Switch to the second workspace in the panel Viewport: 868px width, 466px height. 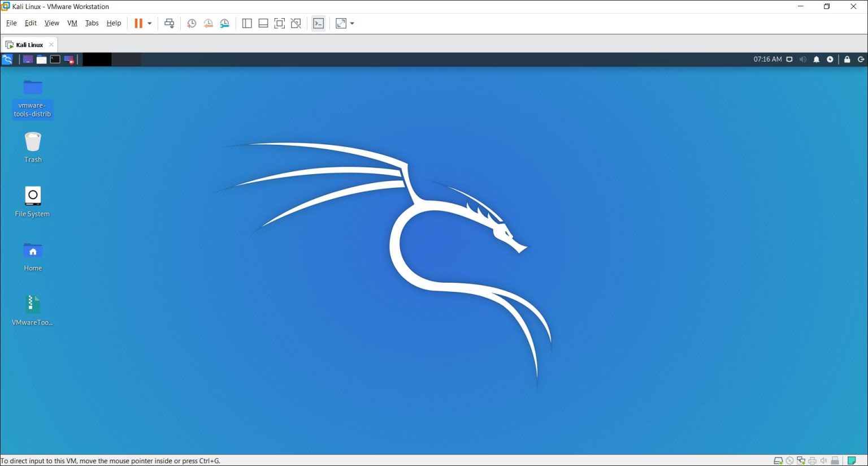coord(126,59)
